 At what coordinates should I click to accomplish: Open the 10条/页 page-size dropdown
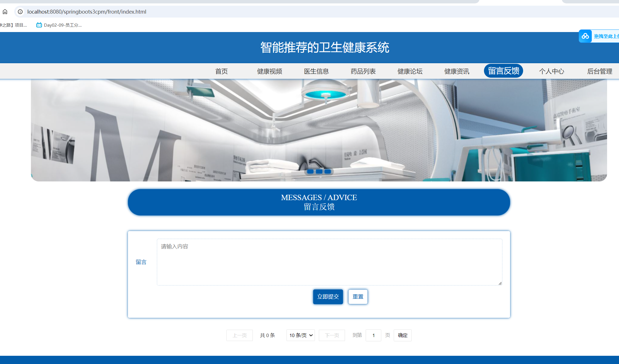[300, 335]
